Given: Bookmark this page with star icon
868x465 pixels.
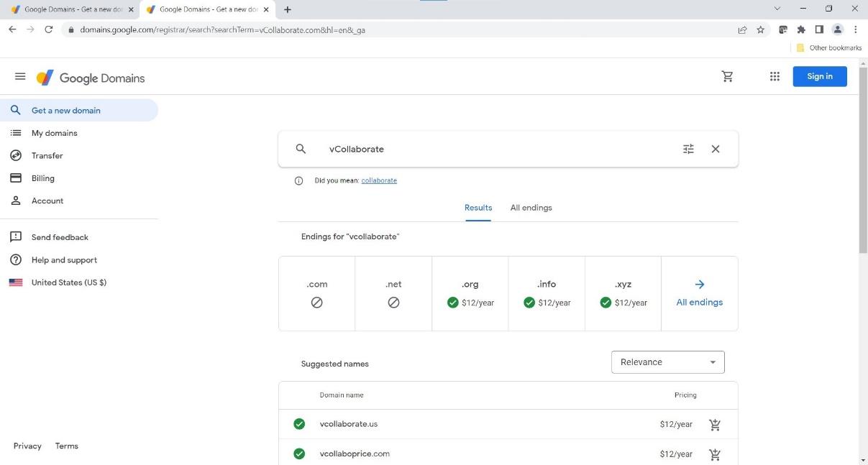Looking at the screenshot, I should (761, 29).
